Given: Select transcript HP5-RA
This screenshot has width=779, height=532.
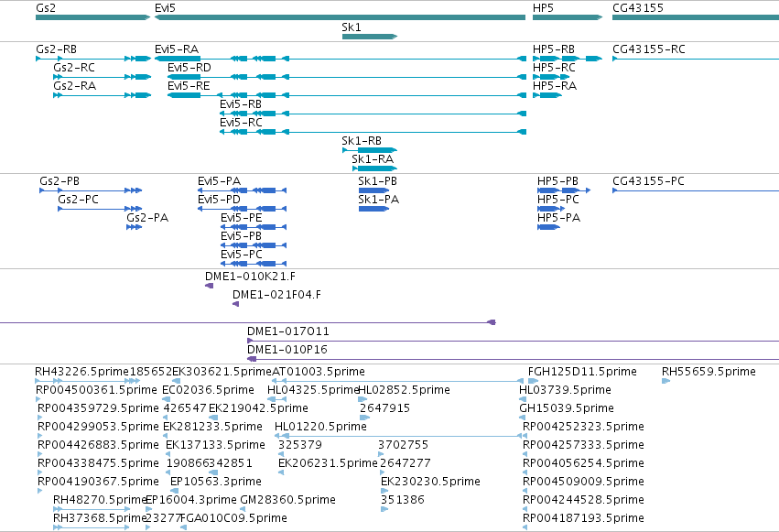Looking at the screenshot, I should [547, 95].
